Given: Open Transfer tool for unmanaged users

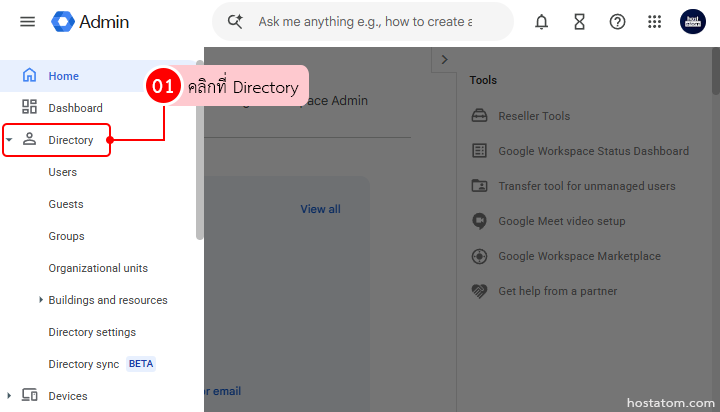Looking at the screenshot, I should [587, 186].
